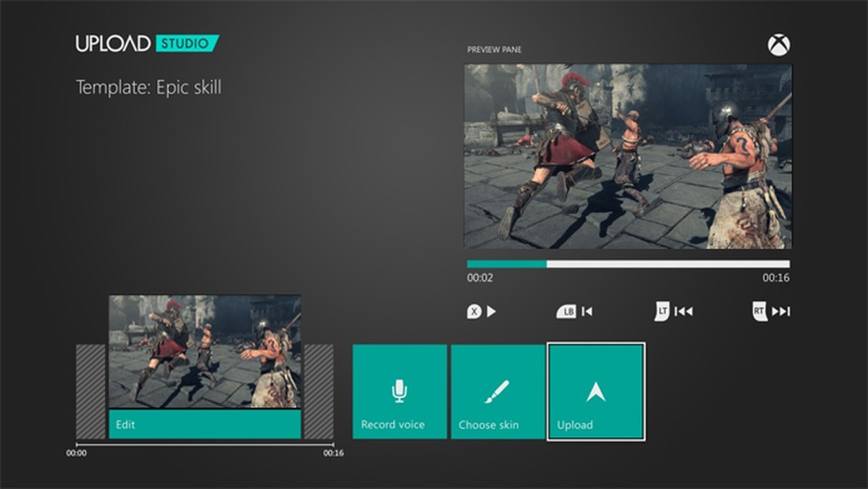The height and width of the screenshot is (489, 868).
Task: Click the rewind-to-start icon beside LT
Action: [x=684, y=312]
